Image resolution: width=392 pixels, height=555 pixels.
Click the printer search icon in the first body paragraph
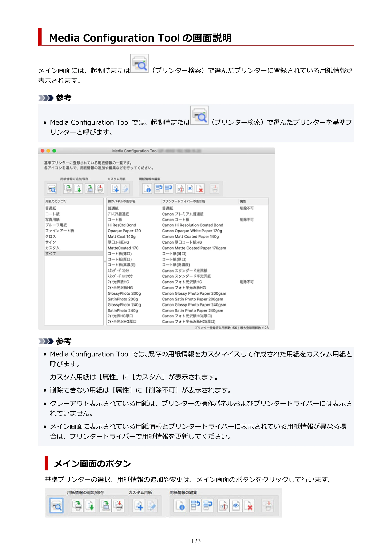[x=139, y=63]
